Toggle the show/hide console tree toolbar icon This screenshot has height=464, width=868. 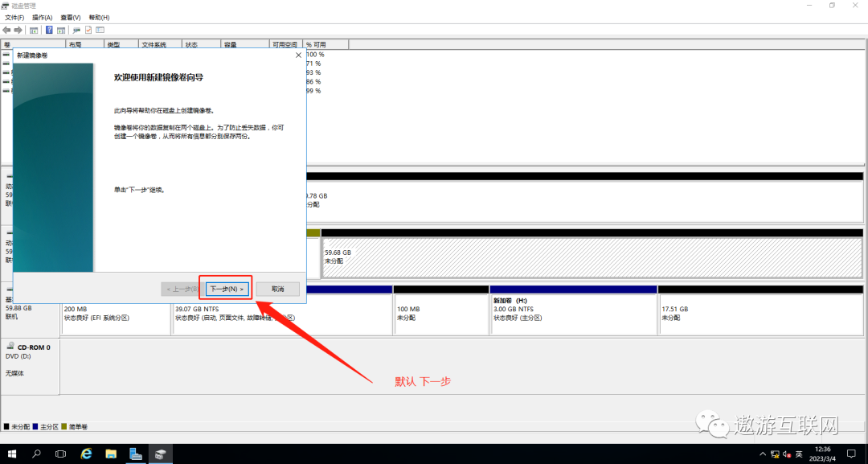click(x=34, y=30)
